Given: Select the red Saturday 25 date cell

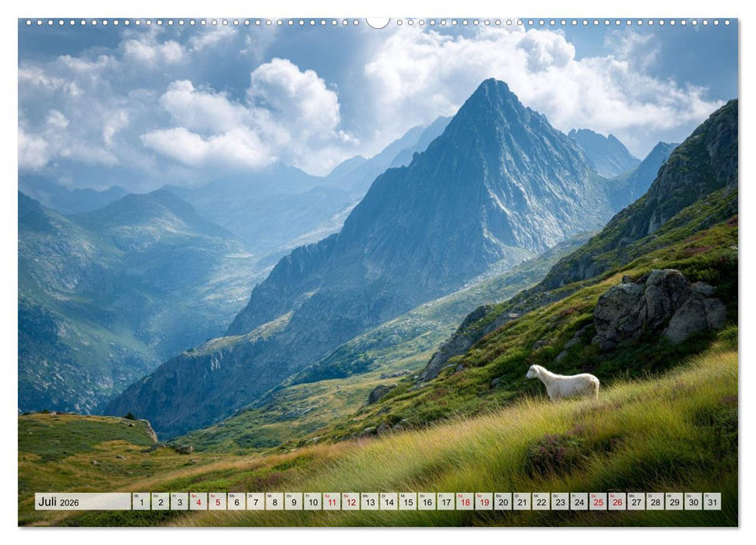Looking at the screenshot, I should click(x=598, y=501).
